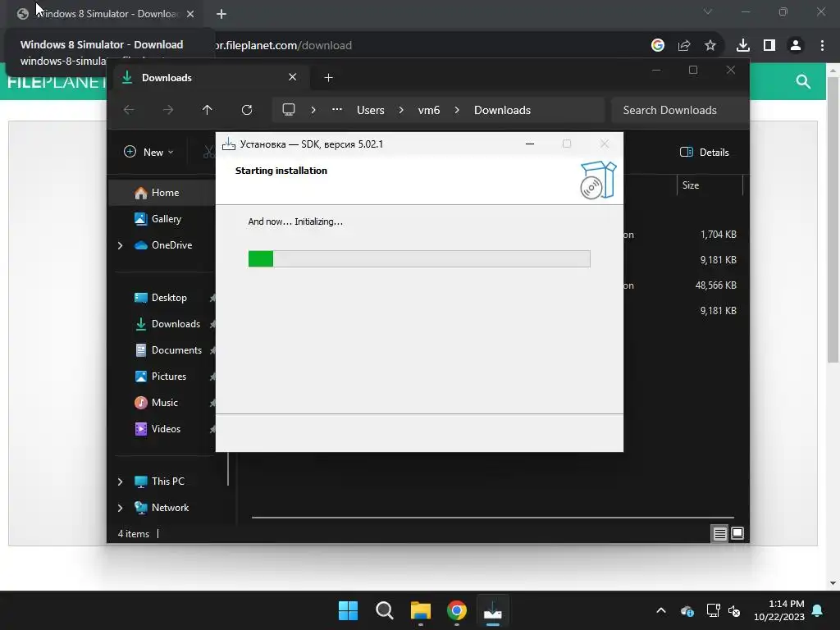Switch to Chrome on taskbar
The image size is (840, 630).
click(x=456, y=610)
